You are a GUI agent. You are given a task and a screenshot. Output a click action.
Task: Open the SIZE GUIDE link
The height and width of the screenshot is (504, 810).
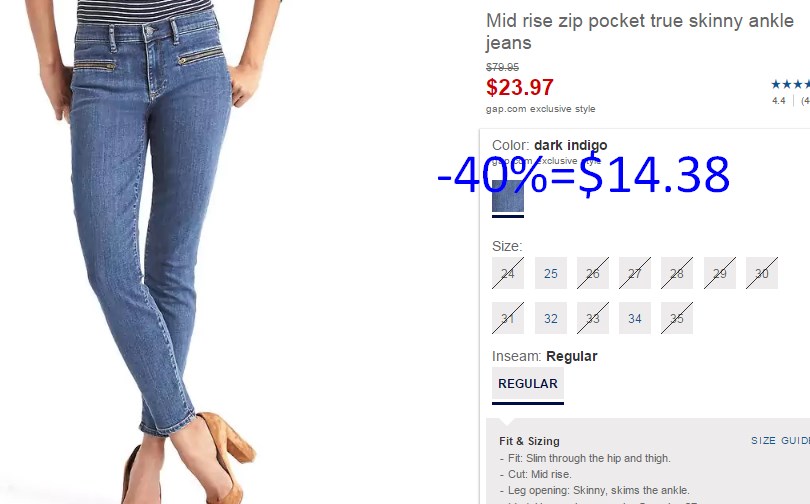(x=780, y=440)
